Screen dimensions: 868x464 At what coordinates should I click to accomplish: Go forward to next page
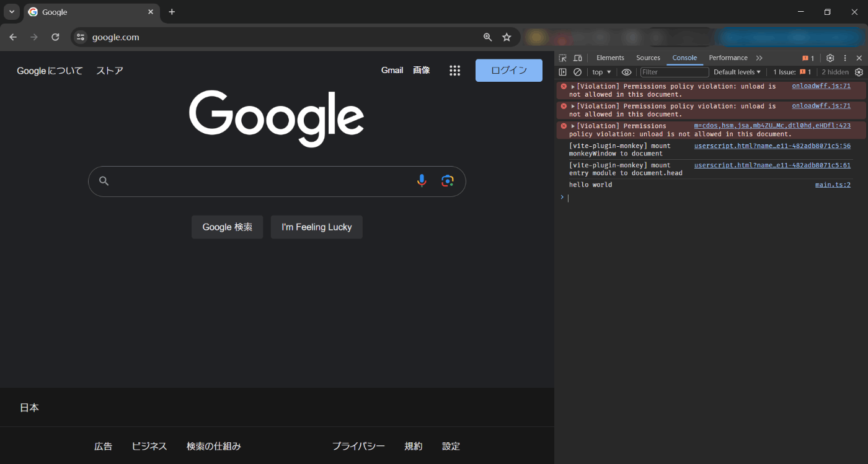pyautogui.click(x=34, y=37)
